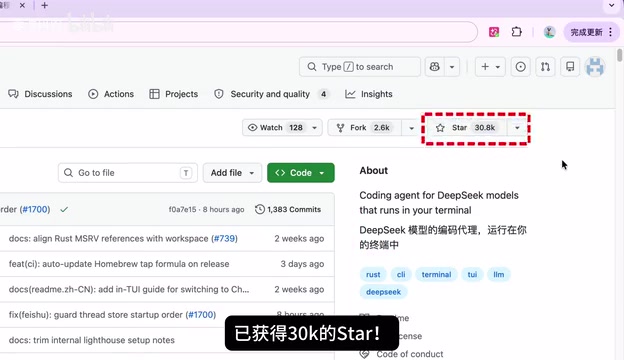Image resolution: width=624 pixels, height=360 pixels.
Task: Select the rust topic tag
Action: point(373,274)
